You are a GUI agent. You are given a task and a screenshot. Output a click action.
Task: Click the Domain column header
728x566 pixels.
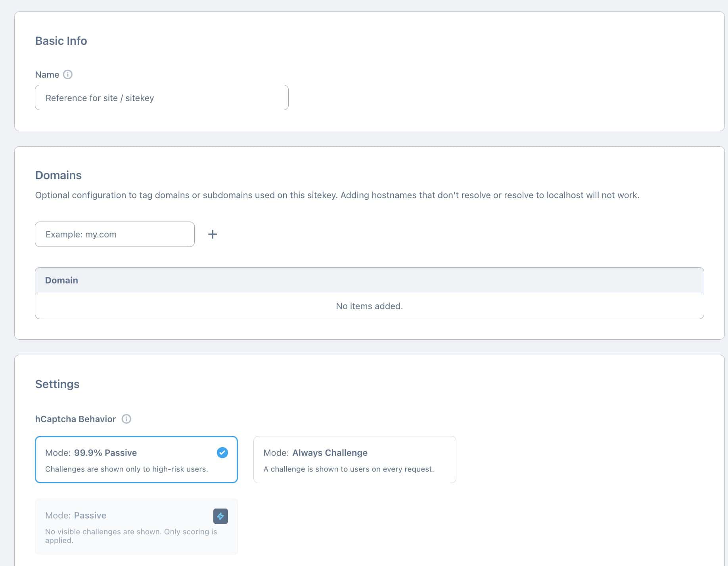tap(61, 280)
